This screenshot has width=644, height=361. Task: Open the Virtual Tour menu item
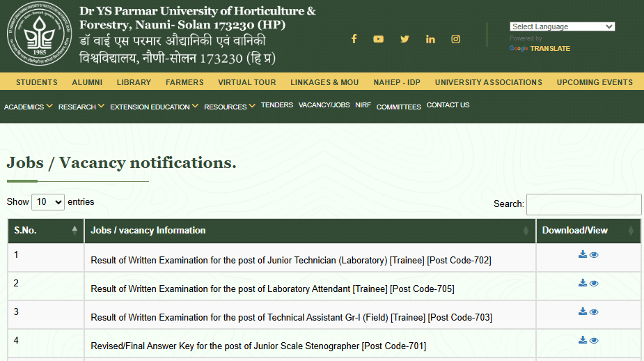[x=247, y=82]
